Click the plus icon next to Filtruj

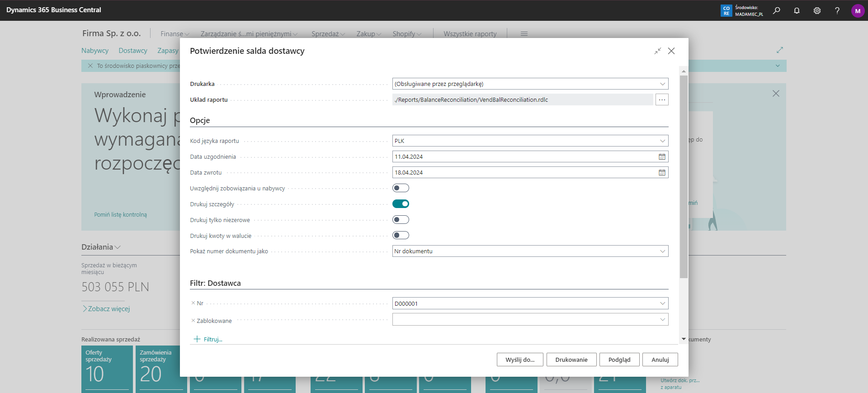(x=197, y=339)
